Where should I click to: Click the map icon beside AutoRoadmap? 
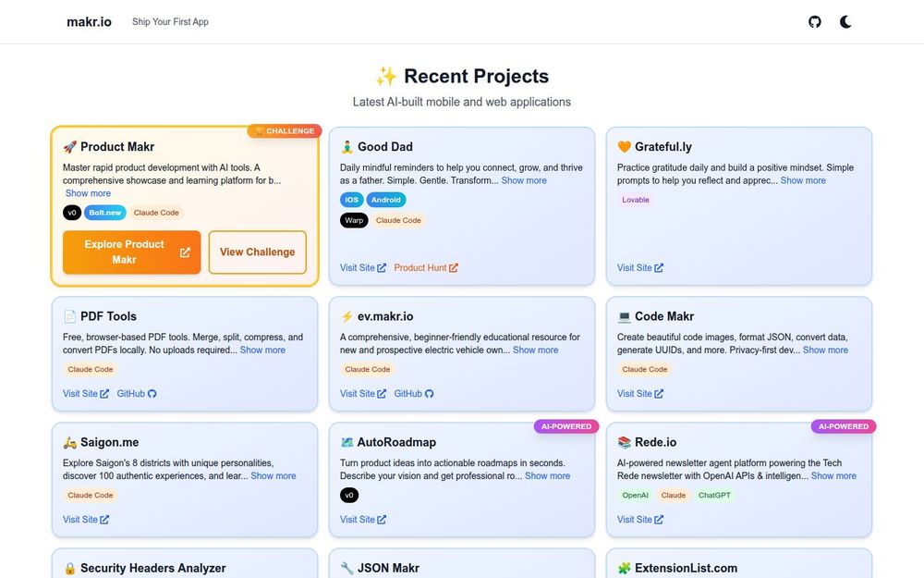click(347, 442)
